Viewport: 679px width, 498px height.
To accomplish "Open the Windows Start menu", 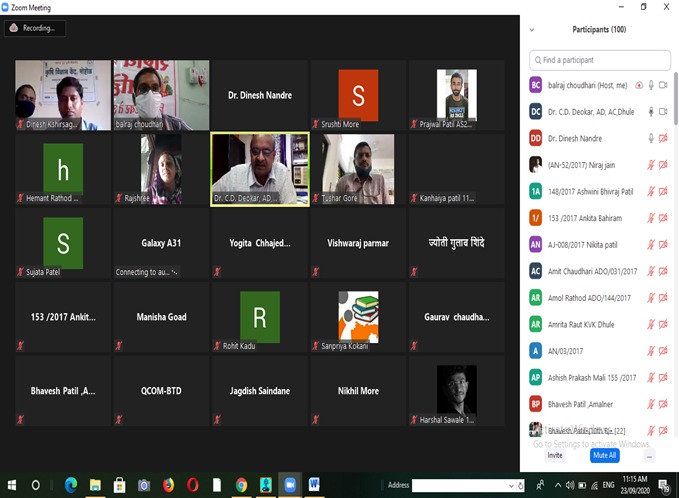I will pos(12,485).
